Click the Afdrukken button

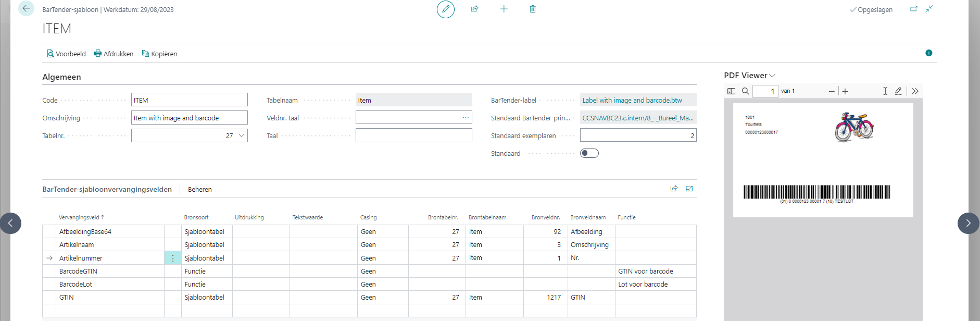click(x=114, y=54)
